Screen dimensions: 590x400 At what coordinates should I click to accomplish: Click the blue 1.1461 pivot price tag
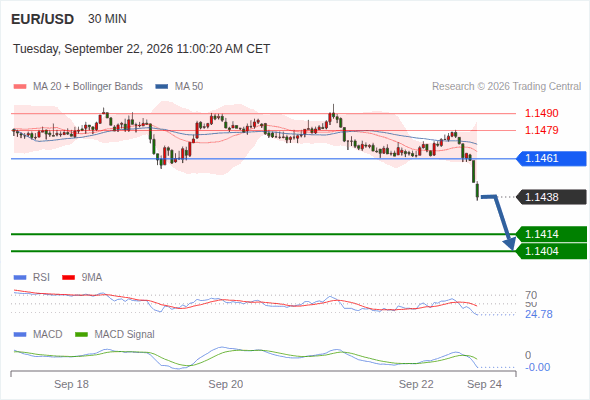click(551, 158)
